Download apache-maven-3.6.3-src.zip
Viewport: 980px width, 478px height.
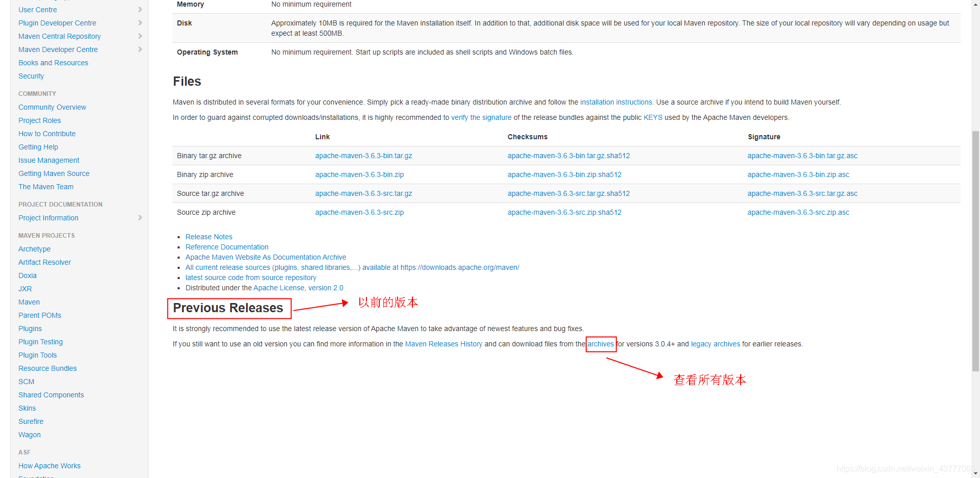[x=359, y=212]
